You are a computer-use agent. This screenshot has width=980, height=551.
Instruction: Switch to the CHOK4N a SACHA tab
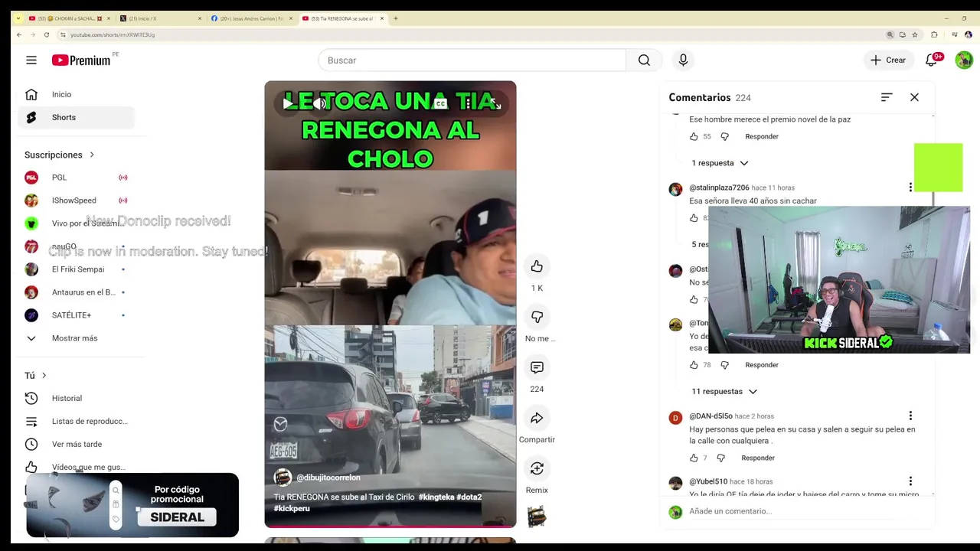point(68,18)
